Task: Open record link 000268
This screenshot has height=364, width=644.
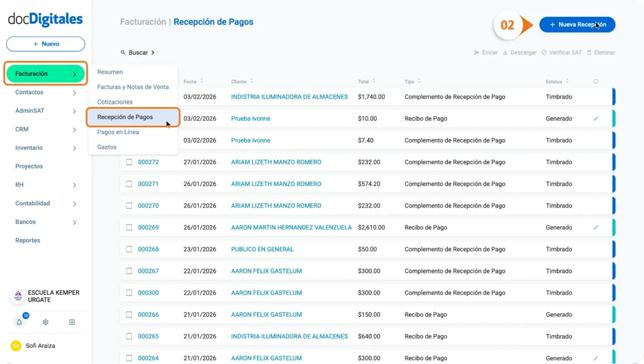Action: tap(148, 249)
